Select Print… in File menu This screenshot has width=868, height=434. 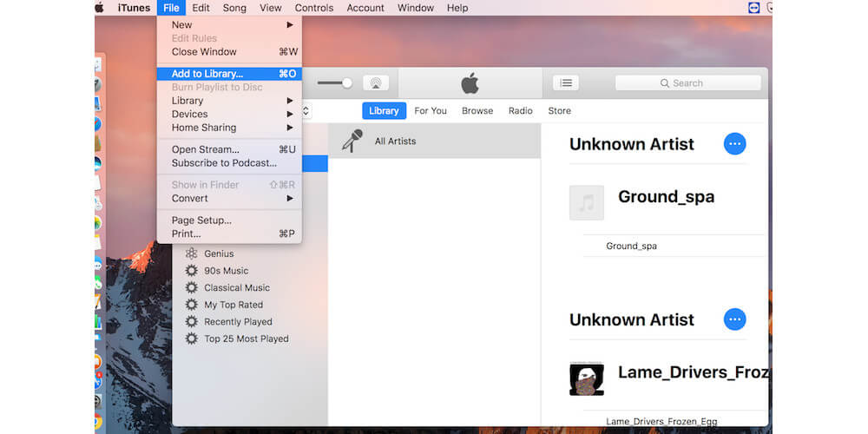pos(229,233)
